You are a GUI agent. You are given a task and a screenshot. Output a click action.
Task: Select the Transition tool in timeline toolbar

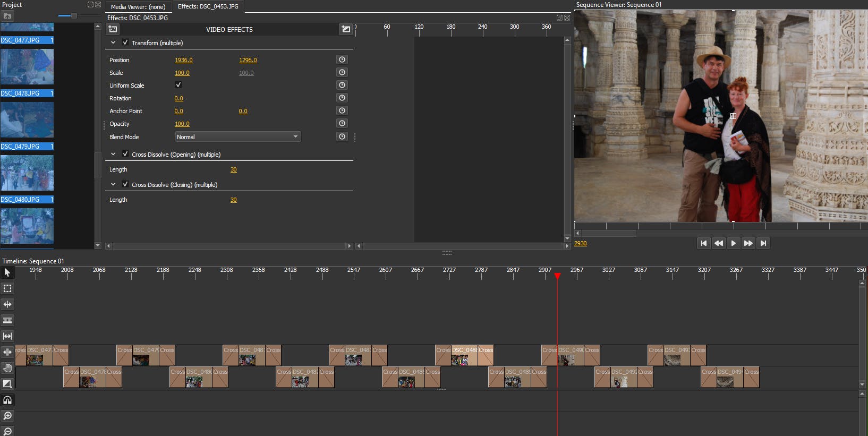pos(7,384)
